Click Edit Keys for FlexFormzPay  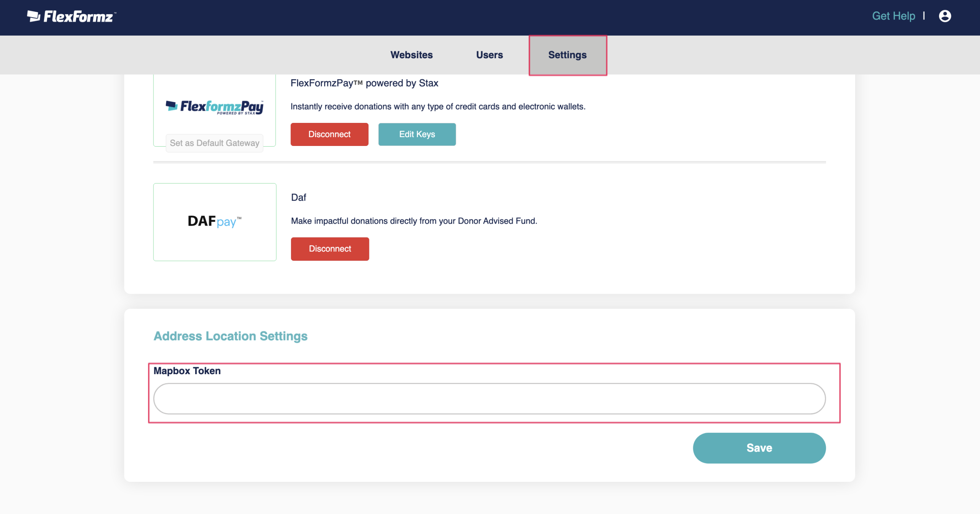coord(417,134)
